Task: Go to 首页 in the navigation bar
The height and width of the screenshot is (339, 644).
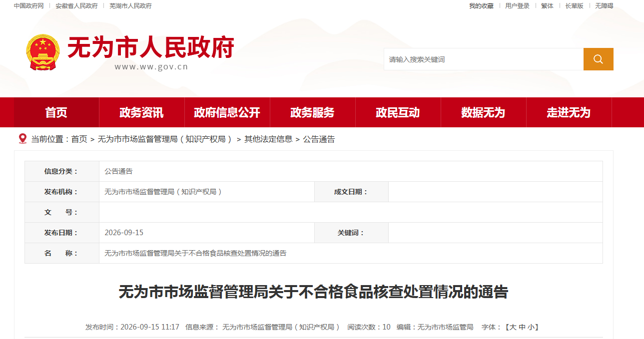Action: pos(56,112)
